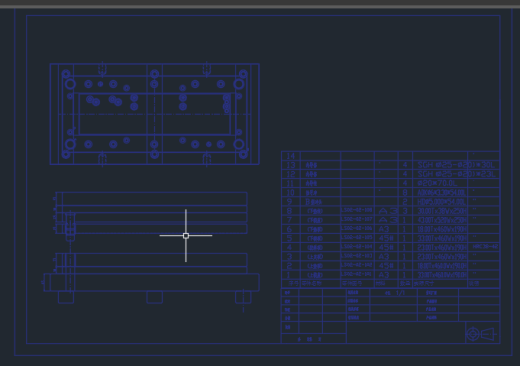
Task: Select the 'ø20*70.0L' specification text in row 11
Action: (x=437, y=183)
